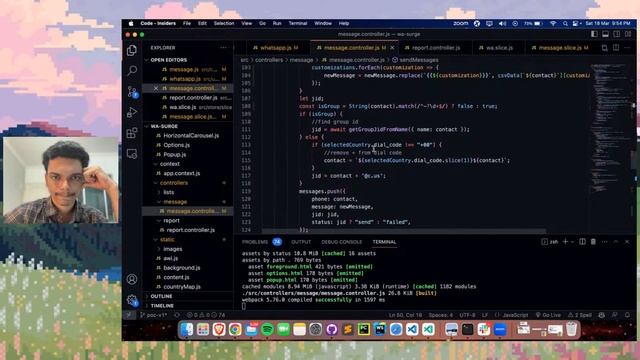Open the Extensions view
The image size is (640, 360).
132,133
